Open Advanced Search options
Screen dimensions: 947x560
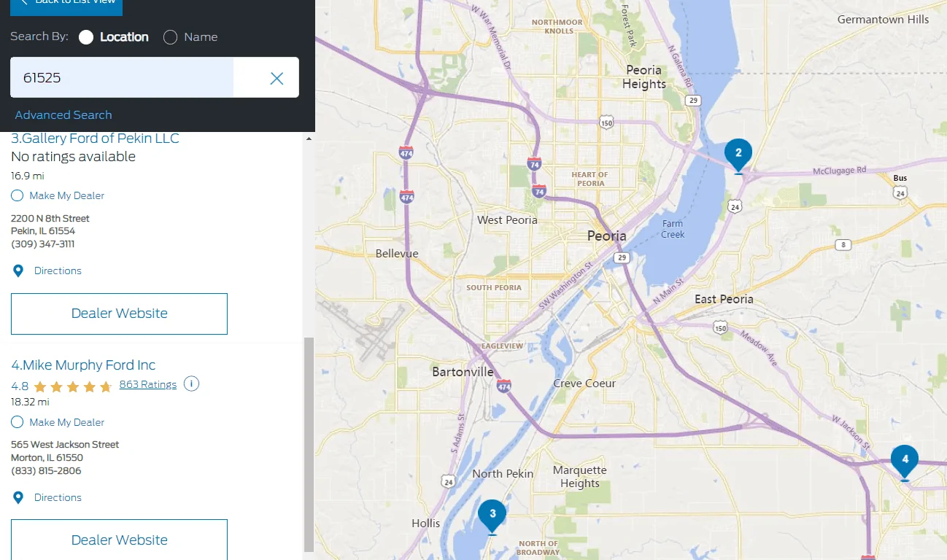point(63,115)
